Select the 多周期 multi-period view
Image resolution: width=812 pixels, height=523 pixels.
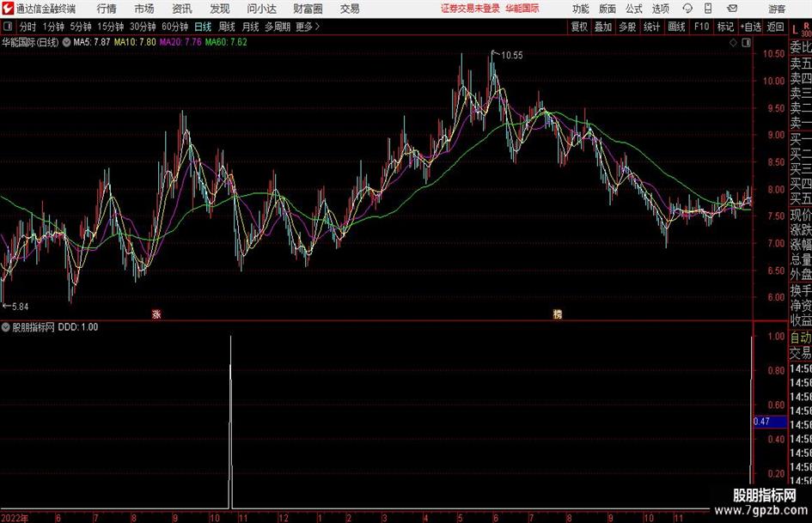(x=278, y=27)
